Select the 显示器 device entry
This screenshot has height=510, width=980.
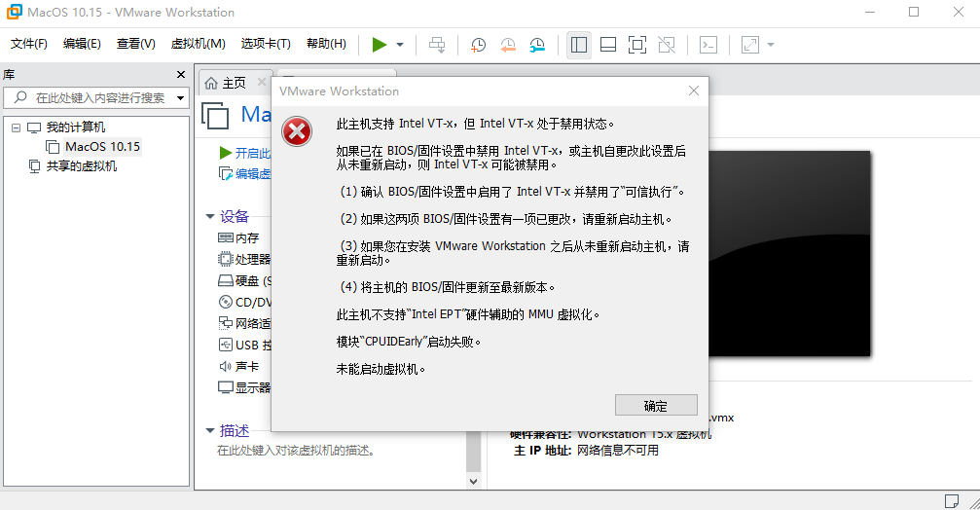(x=244, y=387)
